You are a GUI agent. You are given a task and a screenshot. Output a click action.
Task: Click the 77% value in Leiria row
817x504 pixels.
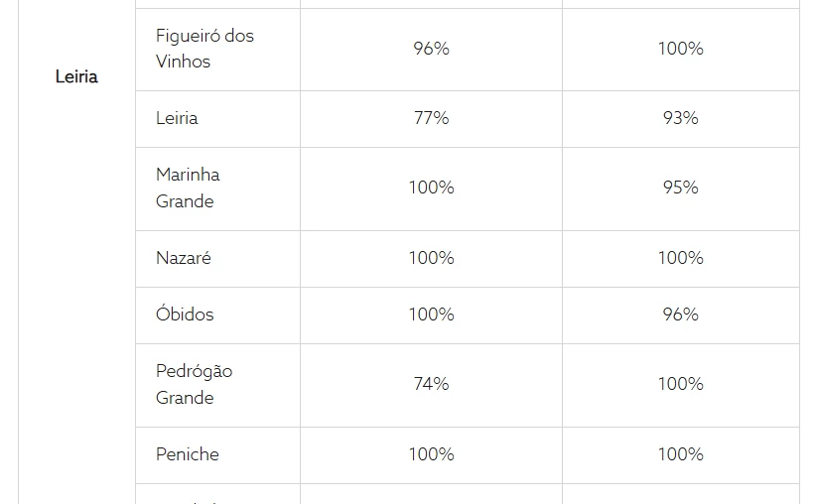pyautogui.click(x=431, y=118)
